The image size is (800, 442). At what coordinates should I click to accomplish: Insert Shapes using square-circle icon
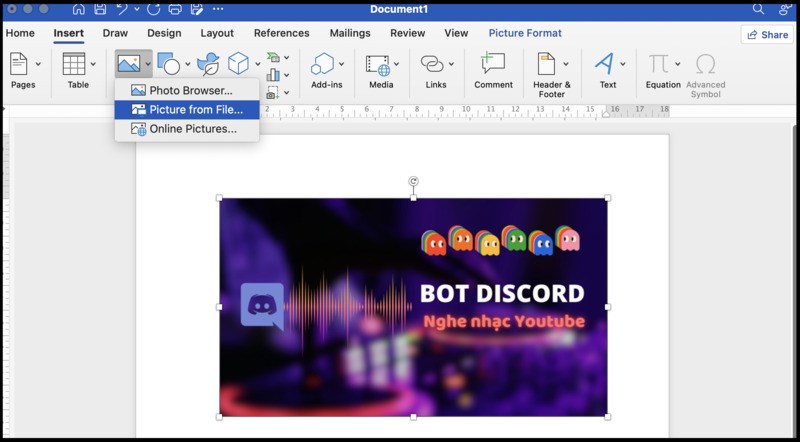(168, 64)
